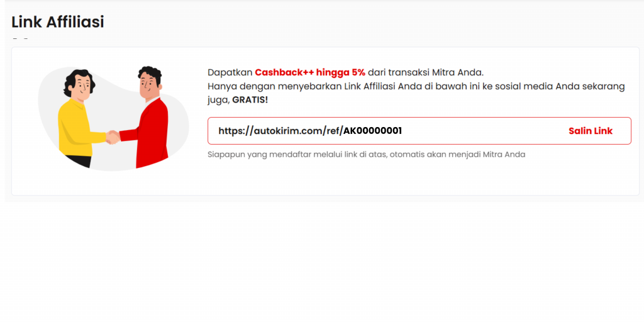Click the bold GRATIS! text
Image resolution: width=644 pixels, height=322 pixels.
pyautogui.click(x=250, y=100)
